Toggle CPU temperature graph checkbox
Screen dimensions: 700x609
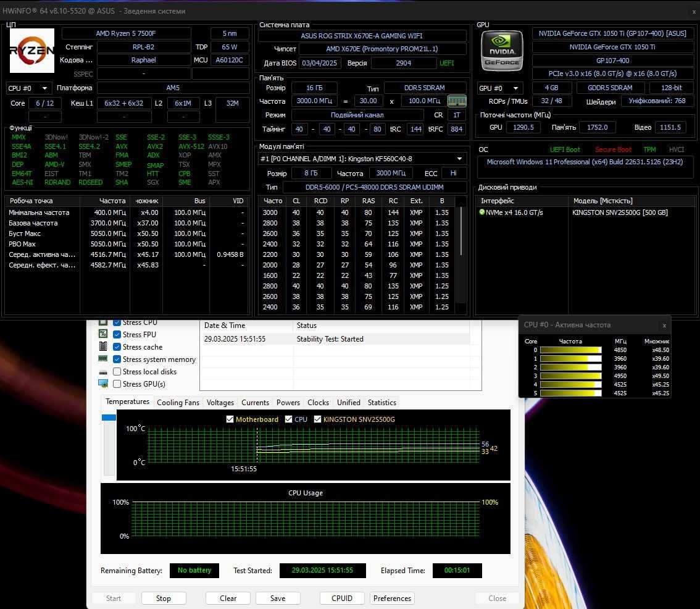(x=288, y=419)
